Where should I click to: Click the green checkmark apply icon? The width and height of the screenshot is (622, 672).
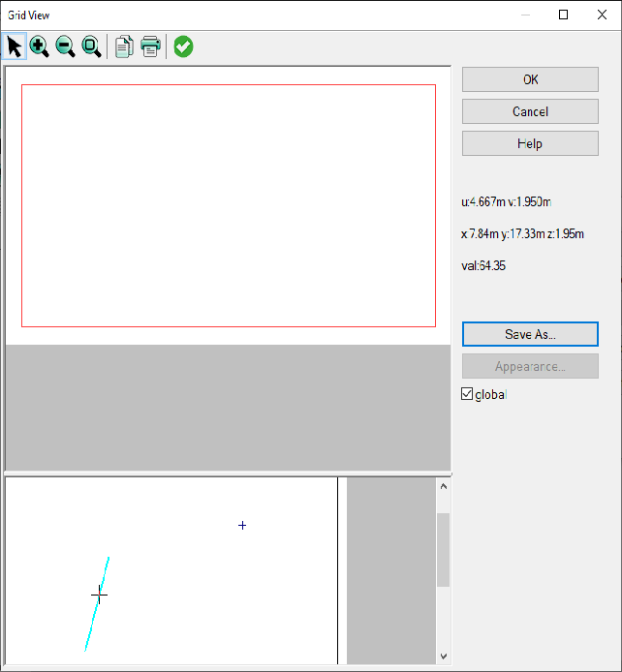point(183,46)
